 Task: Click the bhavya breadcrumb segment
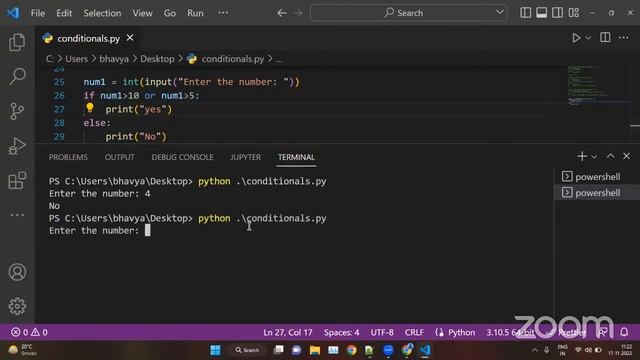114,59
